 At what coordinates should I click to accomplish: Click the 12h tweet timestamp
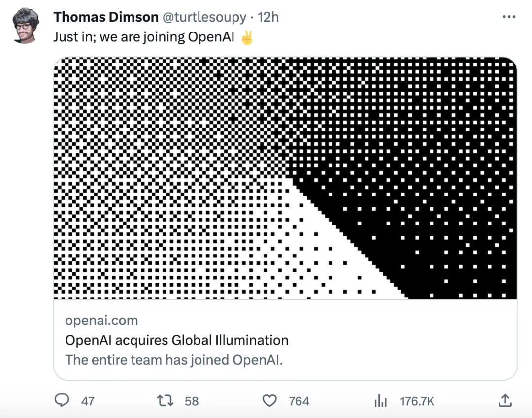(x=268, y=17)
